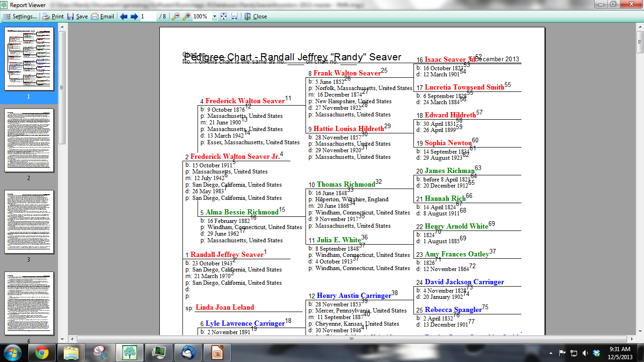Go back a page with the left arrow
The width and height of the screenshot is (644, 362).
pyautogui.click(x=124, y=16)
